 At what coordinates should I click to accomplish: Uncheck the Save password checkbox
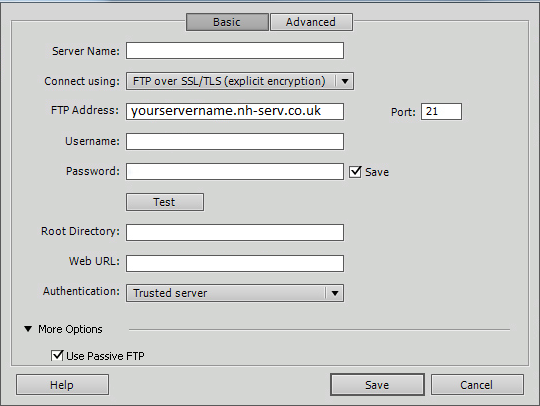pos(355,171)
